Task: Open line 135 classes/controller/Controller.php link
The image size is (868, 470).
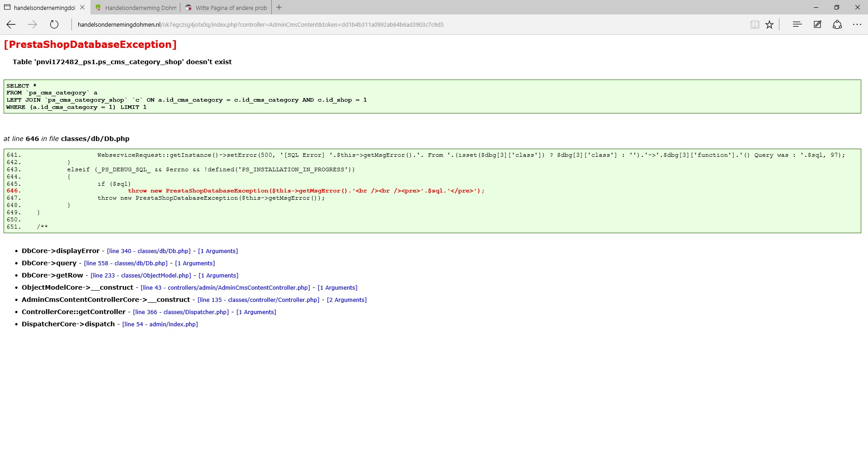Action: 258,300
